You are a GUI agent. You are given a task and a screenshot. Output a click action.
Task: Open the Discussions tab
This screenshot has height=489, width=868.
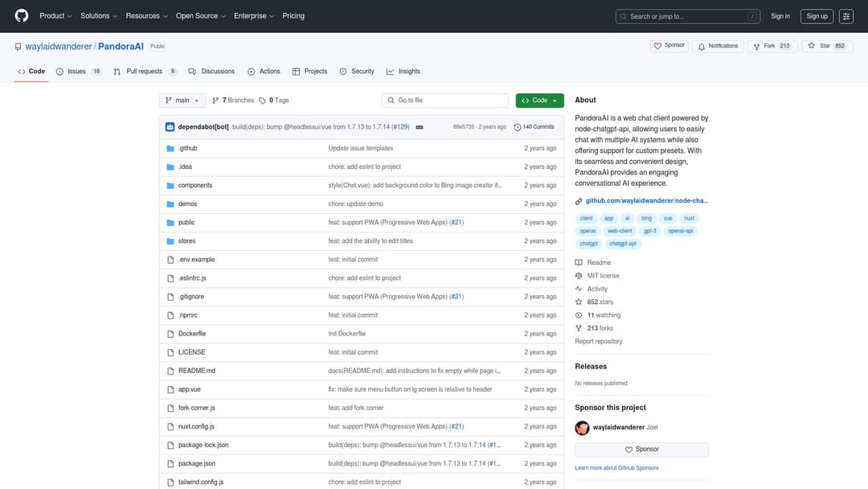point(211,72)
